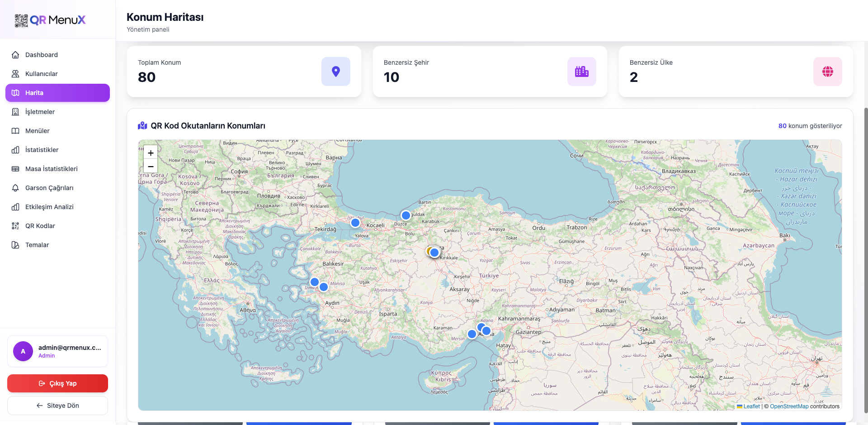Screen dimensions: 868x425
Task: Click the location marker near Zonguldak
Action: pyautogui.click(x=406, y=215)
